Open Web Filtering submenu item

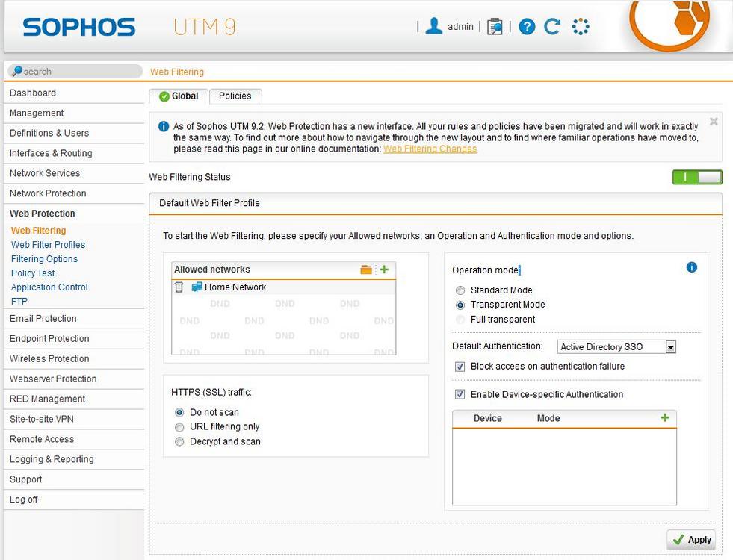(x=38, y=231)
